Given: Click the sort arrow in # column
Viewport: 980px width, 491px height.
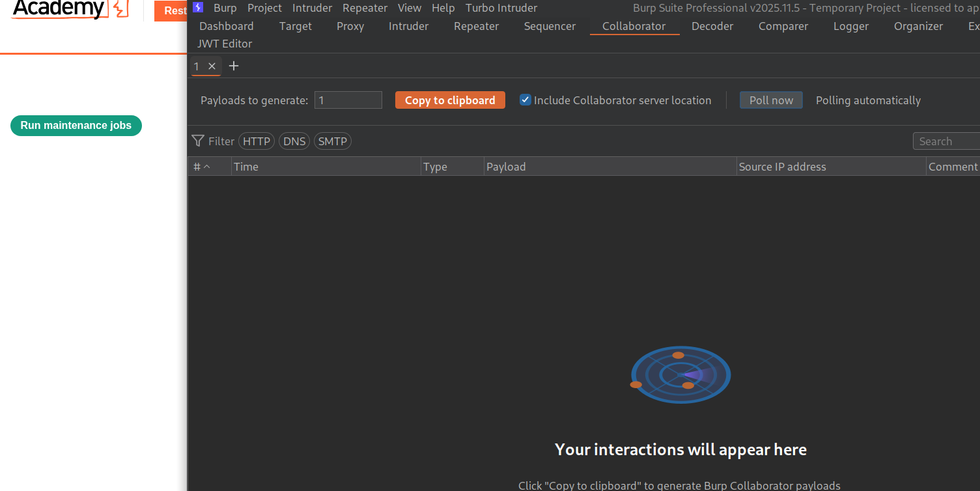Looking at the screenshot, I should (207, 167).
